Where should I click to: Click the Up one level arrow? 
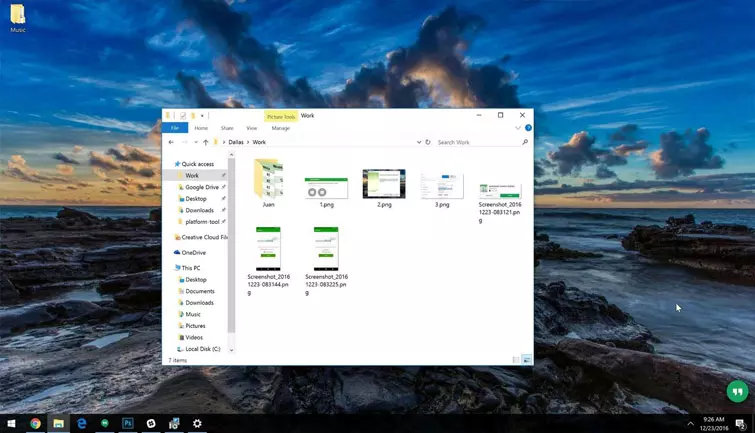pos(206,142)
